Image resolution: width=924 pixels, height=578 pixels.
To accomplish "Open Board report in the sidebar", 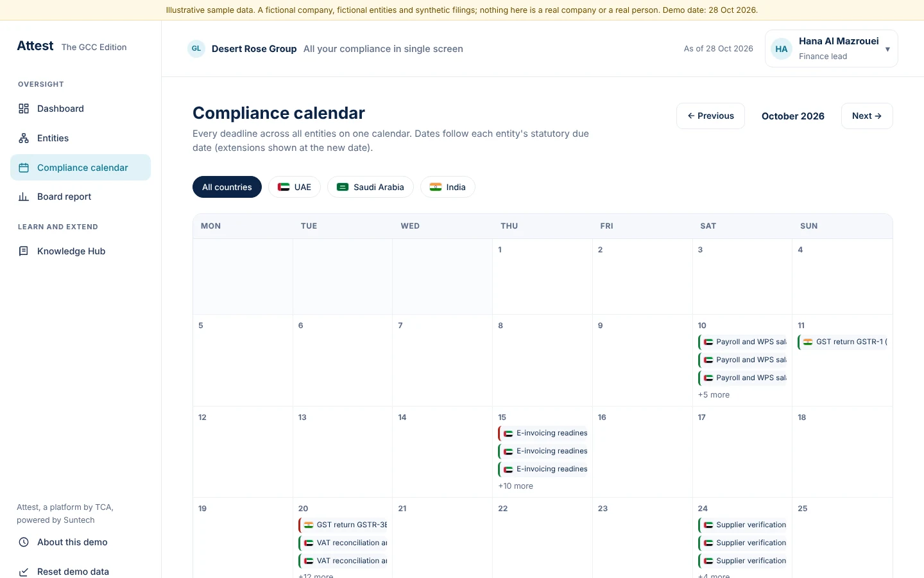I will coord(81,197).
